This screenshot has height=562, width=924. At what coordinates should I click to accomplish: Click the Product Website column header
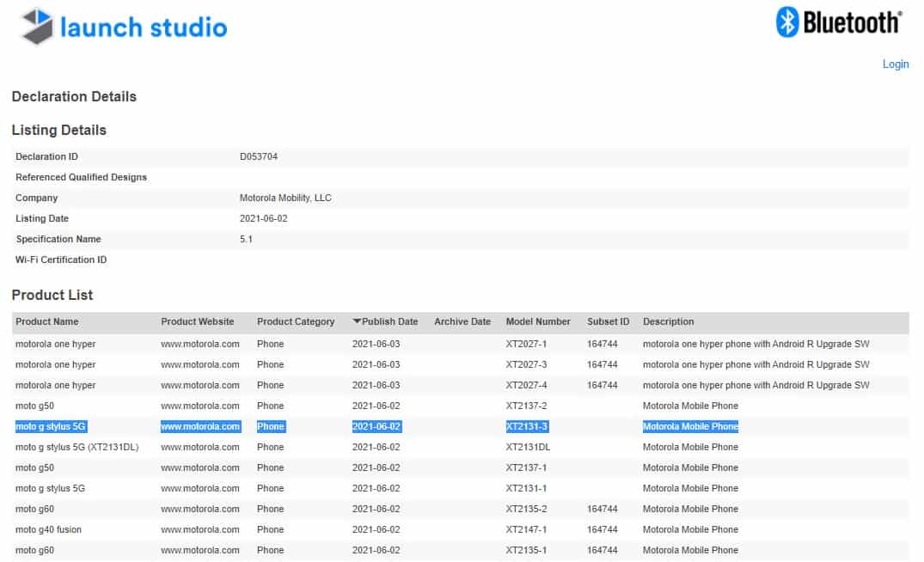(197, 322)
